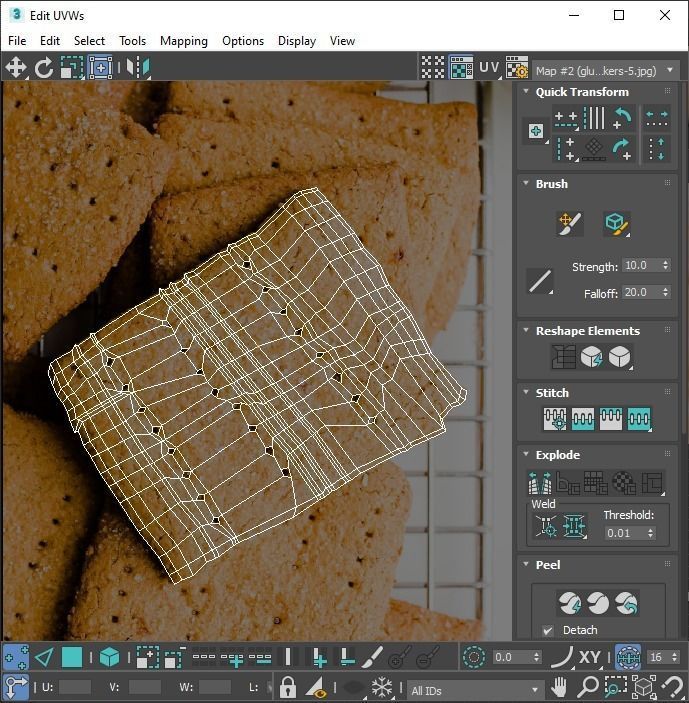Increase the Strength spinner value
The width and height of the screenshot is (689, 703).
pyautogui.click(x=665, y=262)
